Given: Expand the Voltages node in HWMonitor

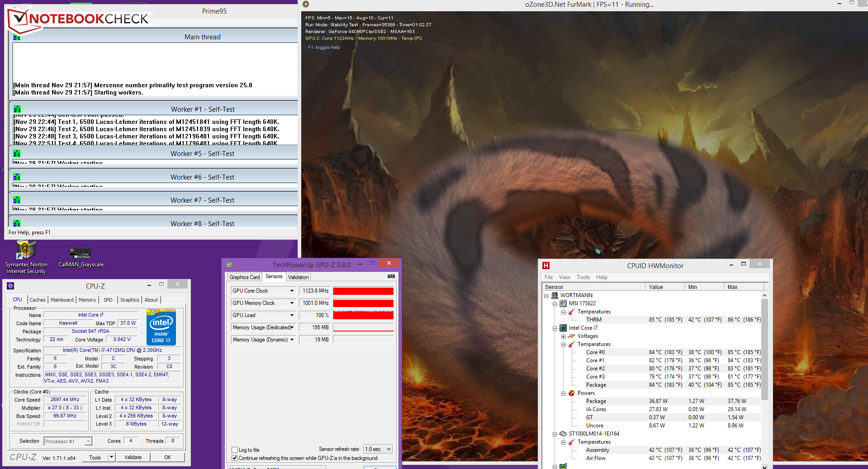Looking at the screenshot, I should coord(563,336).
